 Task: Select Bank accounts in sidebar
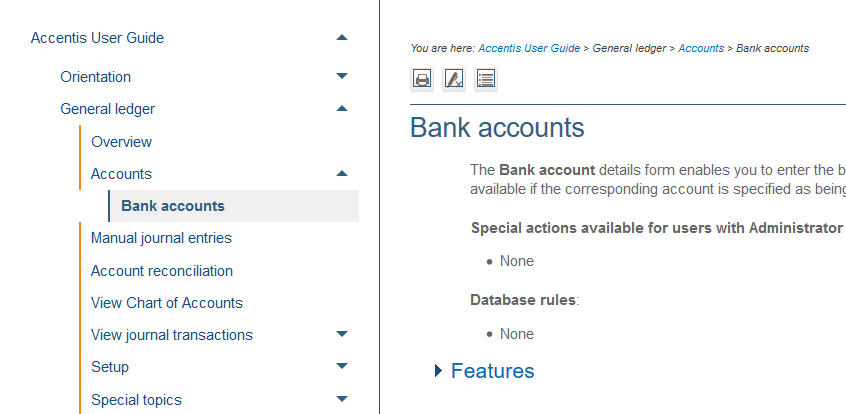point(173,206)
